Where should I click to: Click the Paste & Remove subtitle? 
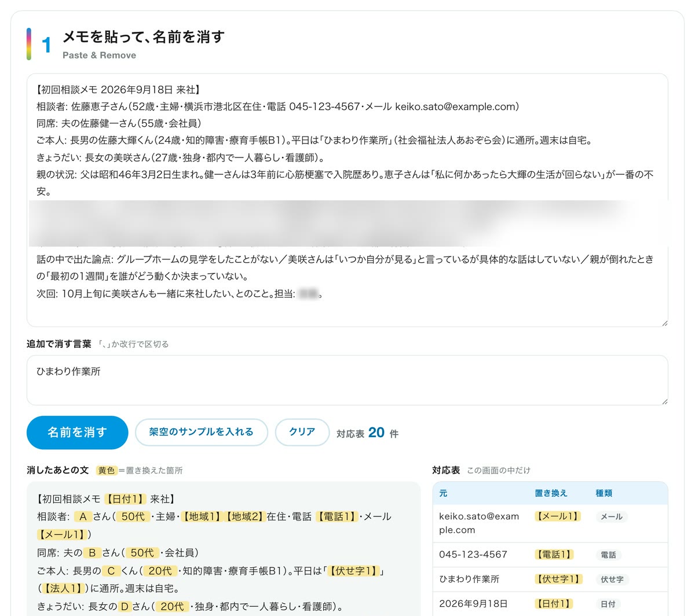click(100, 56)
